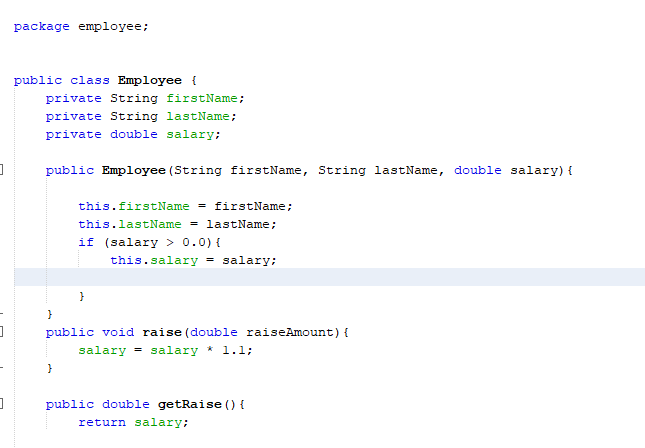Image resolution: width=645 pixels, height=448 pixels.
Task: Click the "raiseAmount" parameter
Action: (290, 332)
